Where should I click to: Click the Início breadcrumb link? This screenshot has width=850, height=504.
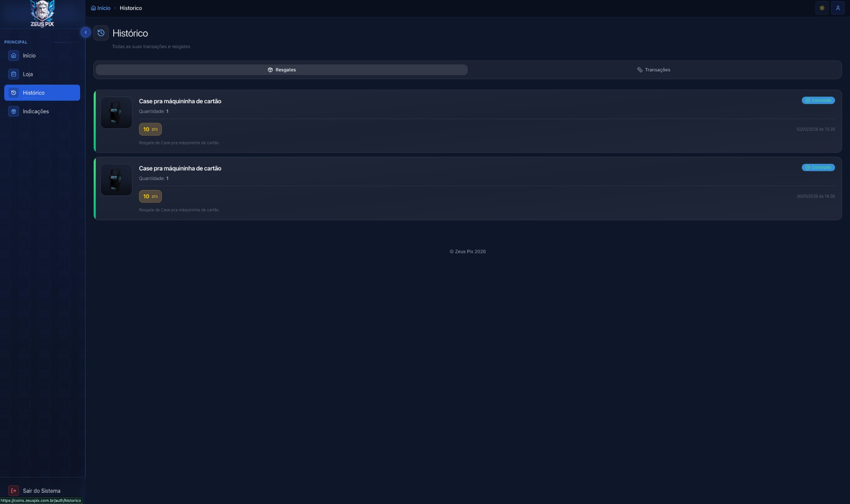[x=101, y=8]
